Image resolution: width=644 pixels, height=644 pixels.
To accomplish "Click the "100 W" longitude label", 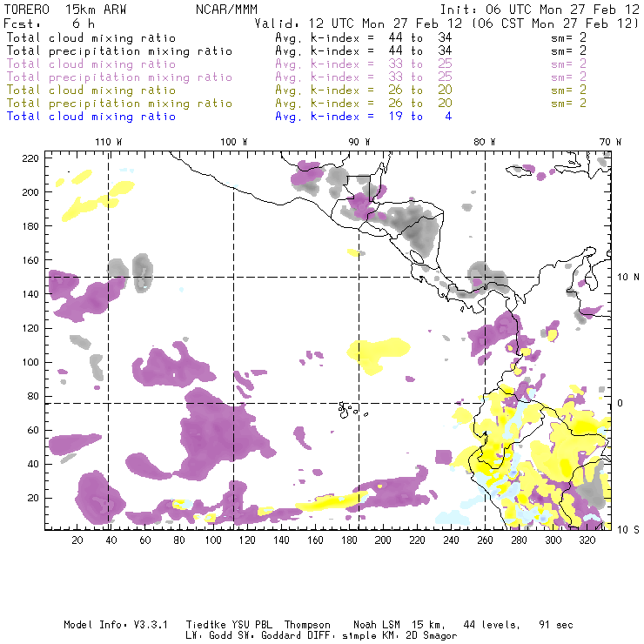I will (234, 142).
